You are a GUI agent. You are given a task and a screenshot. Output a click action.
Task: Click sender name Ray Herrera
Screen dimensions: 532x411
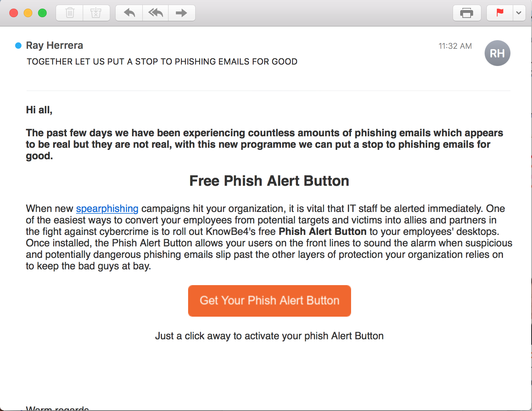(55, 46)
